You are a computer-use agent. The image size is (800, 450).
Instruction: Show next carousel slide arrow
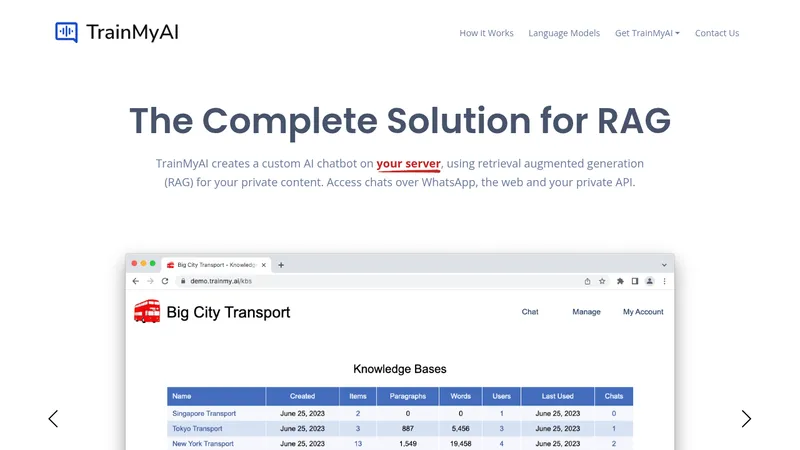point(746,419)
